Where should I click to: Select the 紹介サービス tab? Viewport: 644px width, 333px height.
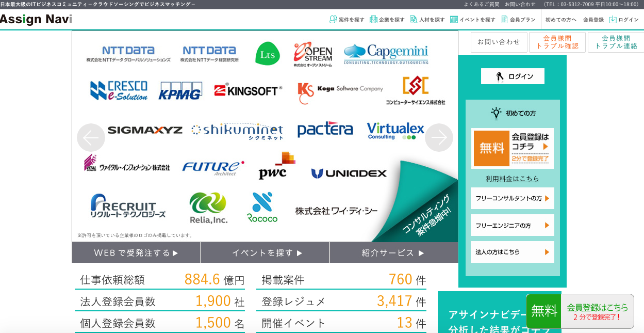393,252
